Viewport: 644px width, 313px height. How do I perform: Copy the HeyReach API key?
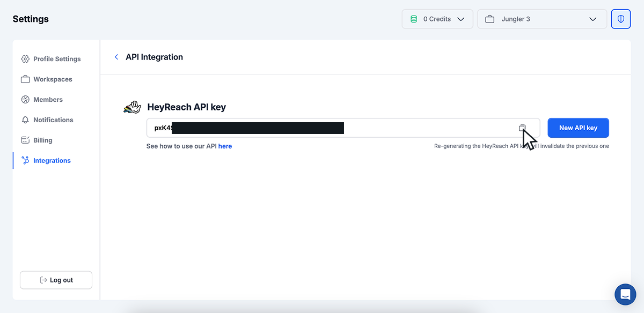click(x=522, y=128)
